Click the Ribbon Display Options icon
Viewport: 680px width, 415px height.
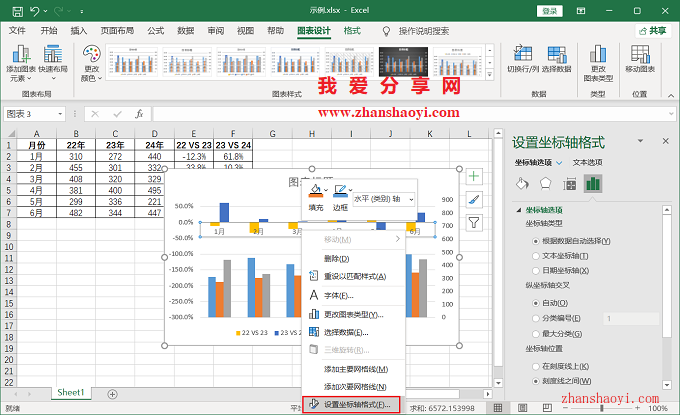point(581,11)
